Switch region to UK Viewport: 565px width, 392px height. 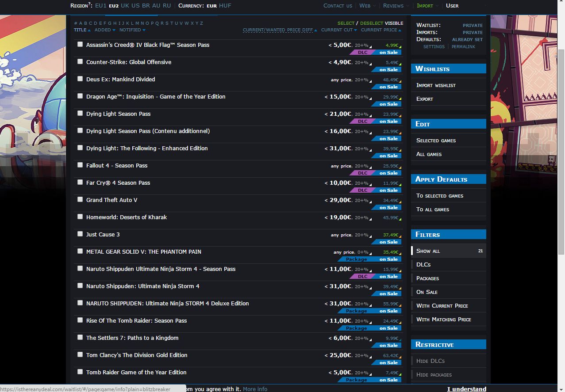(x=125, y=6)
